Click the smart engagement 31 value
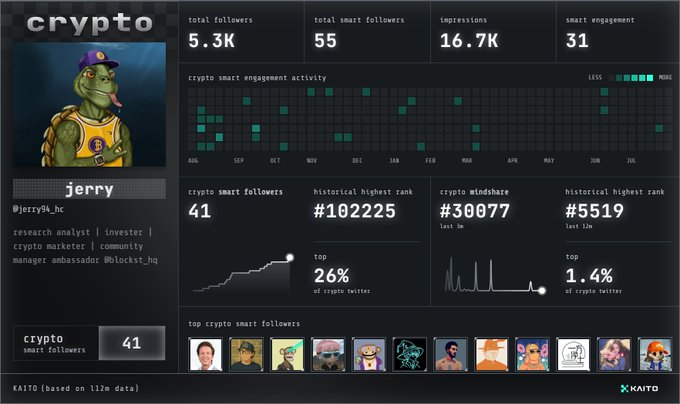 (x=577, y=41)
